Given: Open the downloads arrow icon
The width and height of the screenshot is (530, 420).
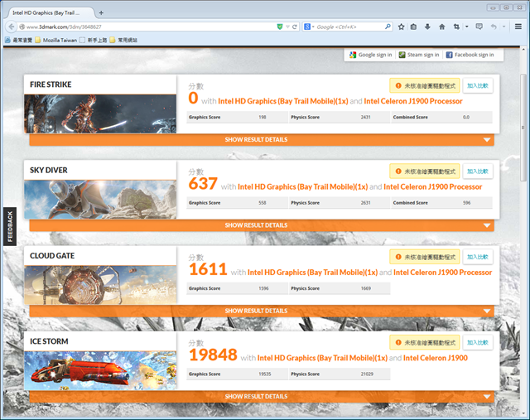Looking at the screenshot, I should (427, 27).
